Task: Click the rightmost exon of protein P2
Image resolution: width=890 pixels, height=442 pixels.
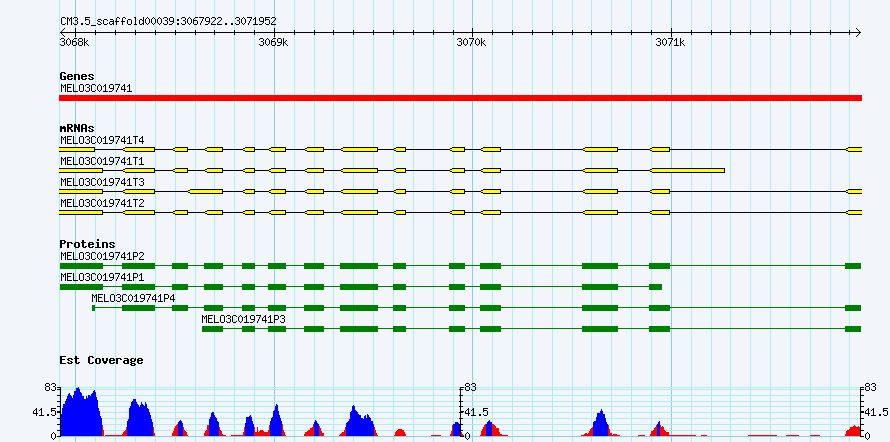Action: (853, 266)
